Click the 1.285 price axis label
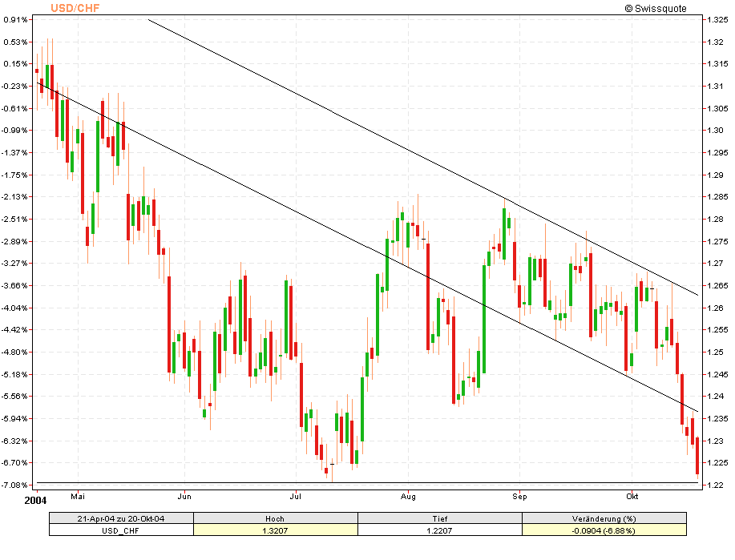 tap(717, 197)
